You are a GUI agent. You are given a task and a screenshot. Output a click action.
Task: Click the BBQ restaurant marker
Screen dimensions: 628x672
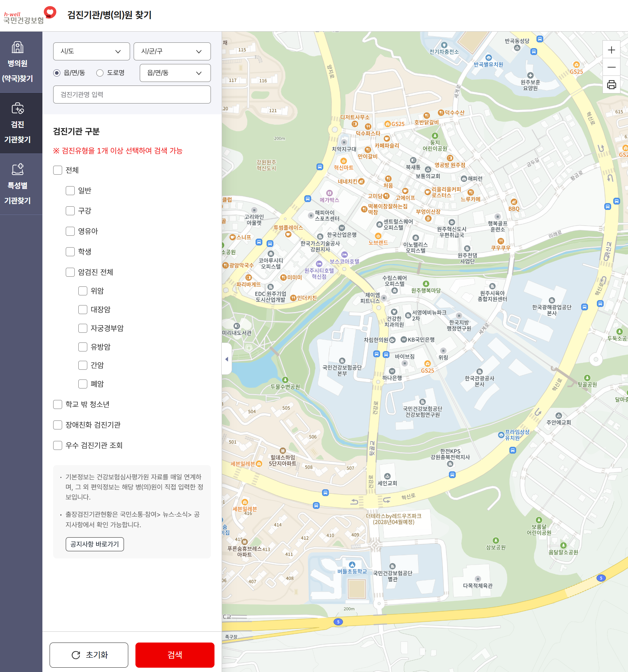514,202
